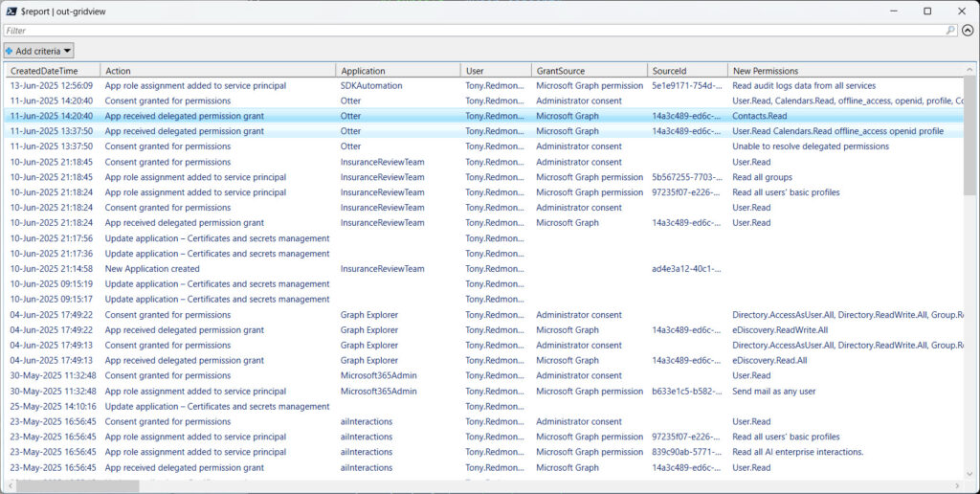Sort by SourceId column header
This screenshot has height=494, width=980.
click(x=687, y=71)
